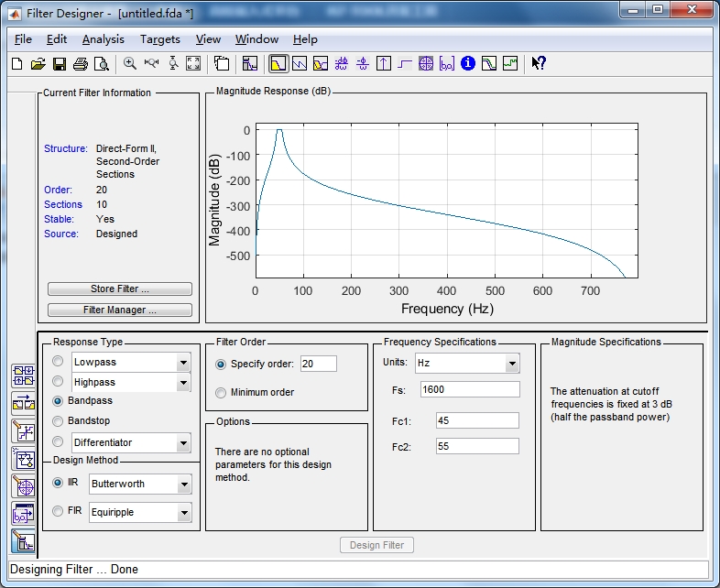Show Round-off Noise Power Spectrum icon
This screenshot has height=588, width=720.
pos(510,64)
